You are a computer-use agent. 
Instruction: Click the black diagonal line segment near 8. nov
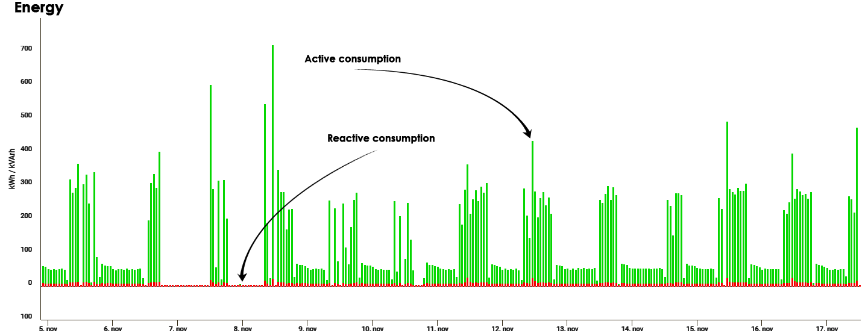click(x=274, y=217)
